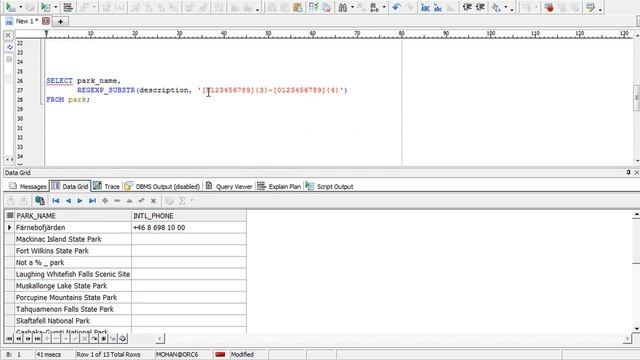
Task: Select Muskallonge Lake State Park row
Action: click(x=73, y=286)
